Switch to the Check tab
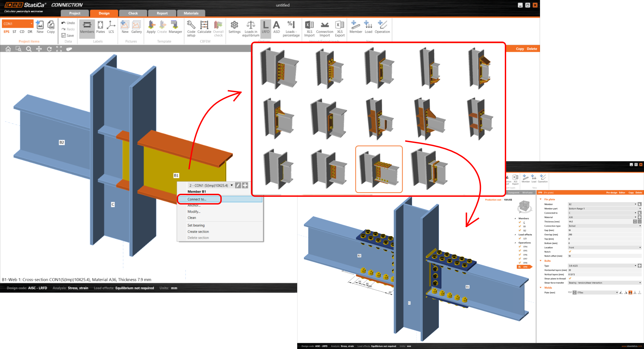The width and height of the screenshot is (644, 349). coord(133,13)
